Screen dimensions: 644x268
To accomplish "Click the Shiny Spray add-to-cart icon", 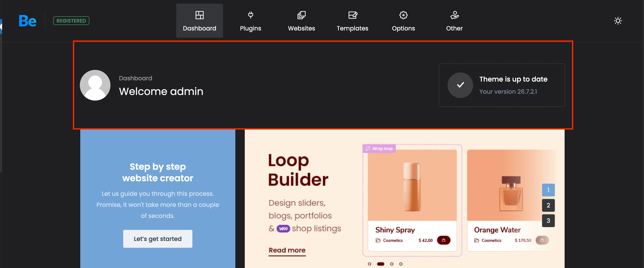I will [443, 240].
